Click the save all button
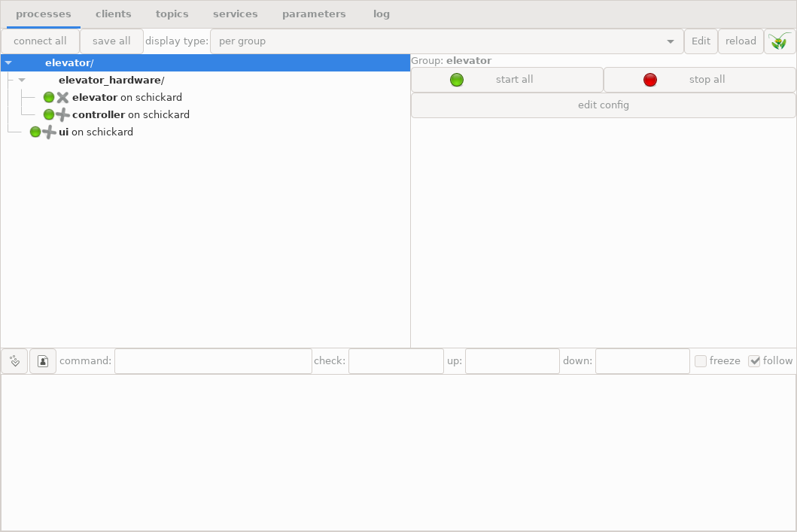Image resolution: width=797 pixels, height=532 pixels. click(x=111, y=41)
